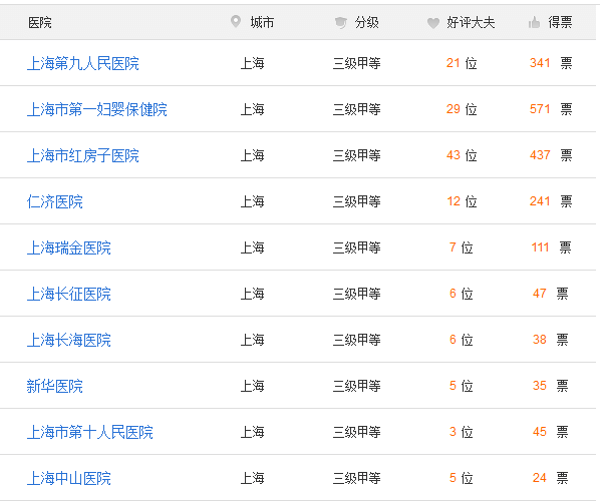This screenshot has width=600, height=503.
Task: Click the 医院 column header
Action: (x=40, y=23)
